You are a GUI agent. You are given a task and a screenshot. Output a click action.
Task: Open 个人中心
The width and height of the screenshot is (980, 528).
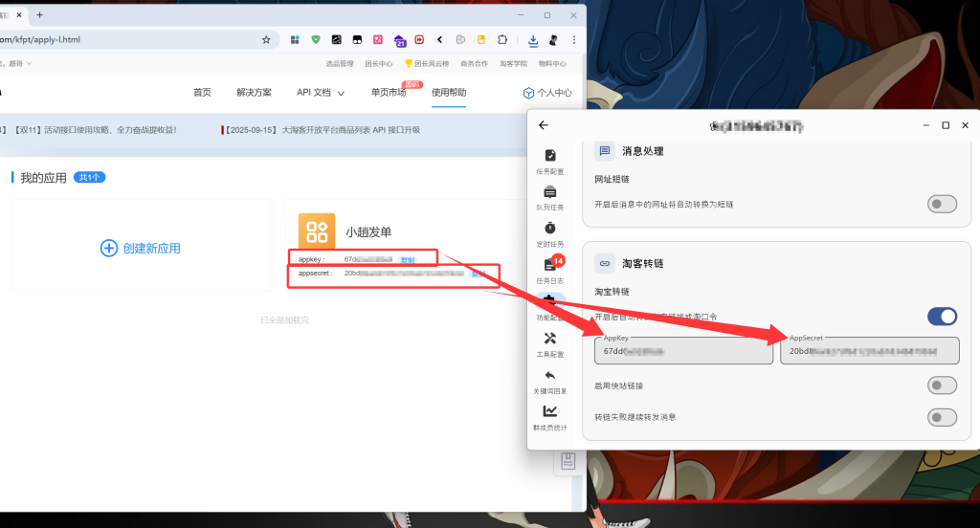point(547,93)
